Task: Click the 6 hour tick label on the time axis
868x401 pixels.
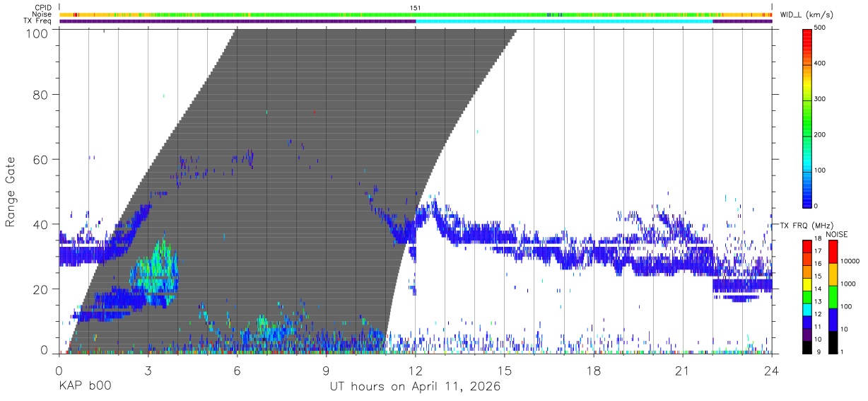Action: click(237, 371)
